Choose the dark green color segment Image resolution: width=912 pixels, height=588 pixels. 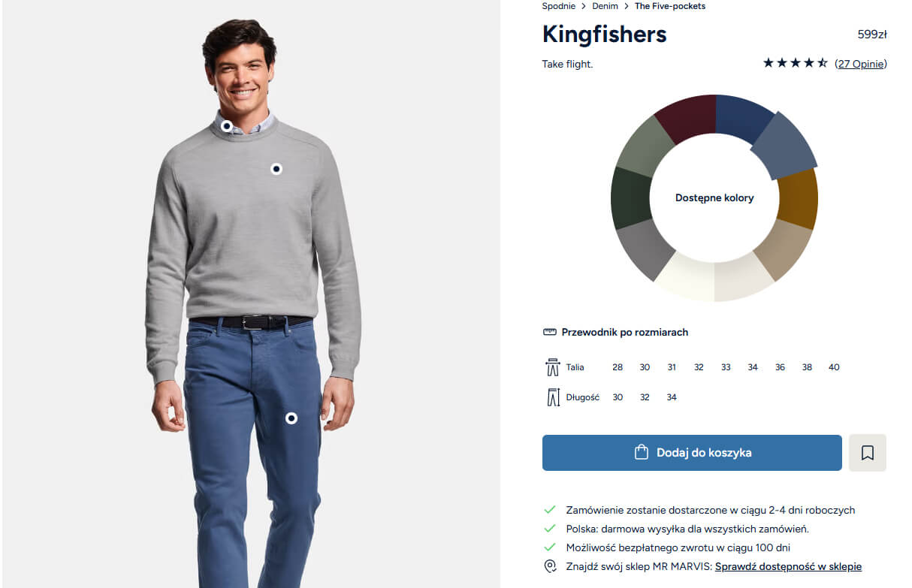pyautogui.click(x=631, y=198)
